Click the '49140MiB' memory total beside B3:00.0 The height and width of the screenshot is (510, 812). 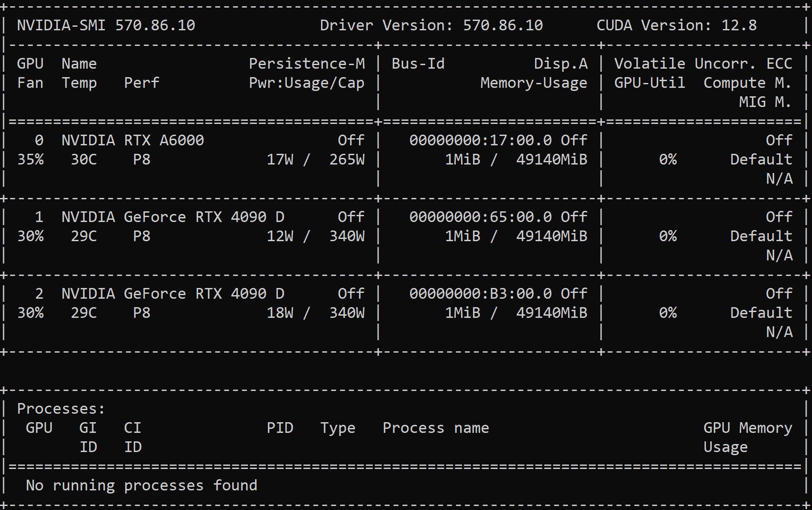point(552,313)
